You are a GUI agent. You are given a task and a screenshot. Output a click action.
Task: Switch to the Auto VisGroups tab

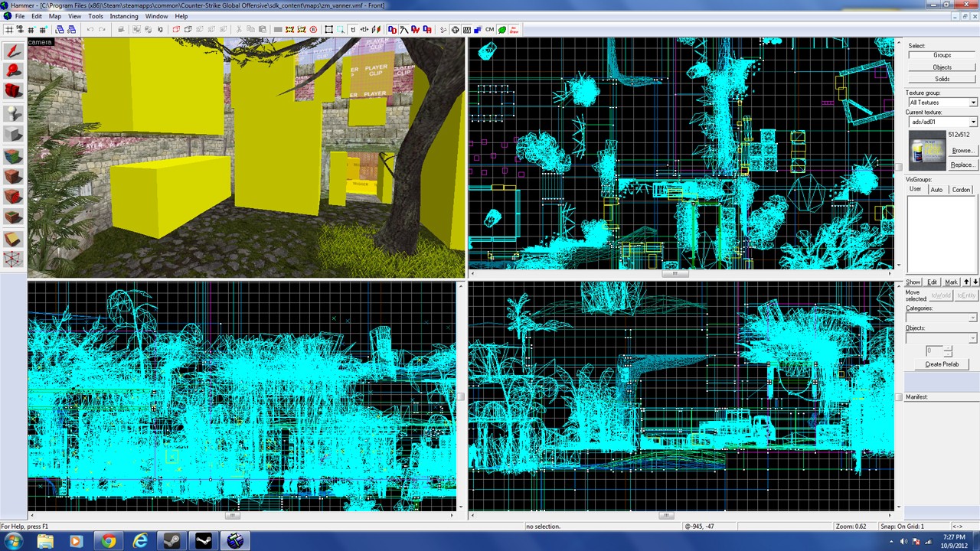[936, 190]
